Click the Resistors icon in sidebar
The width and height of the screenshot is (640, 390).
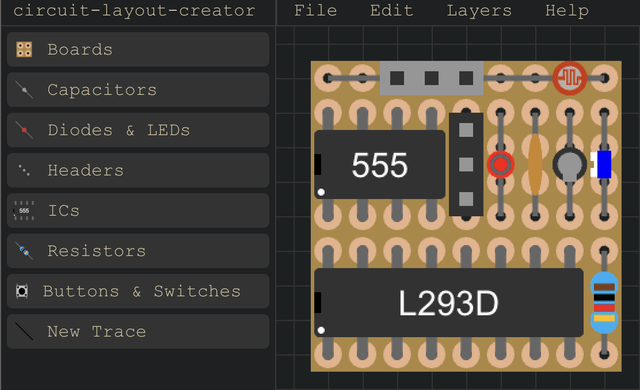[24, 251]
